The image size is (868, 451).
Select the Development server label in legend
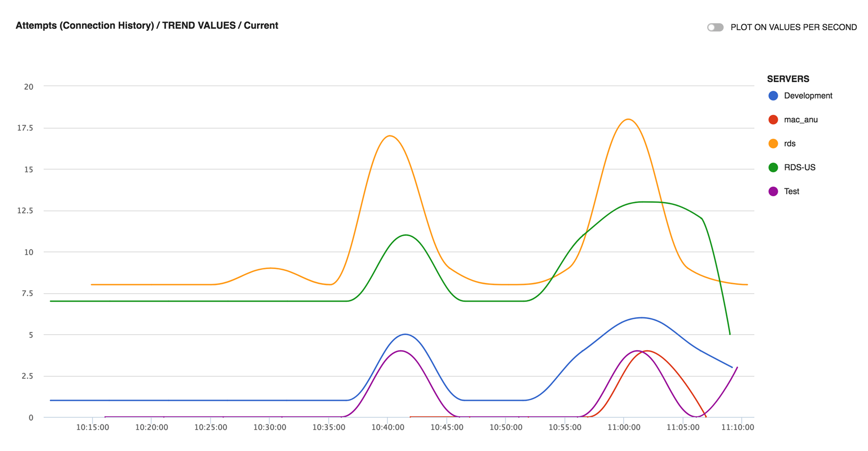(x=808, y=96)
